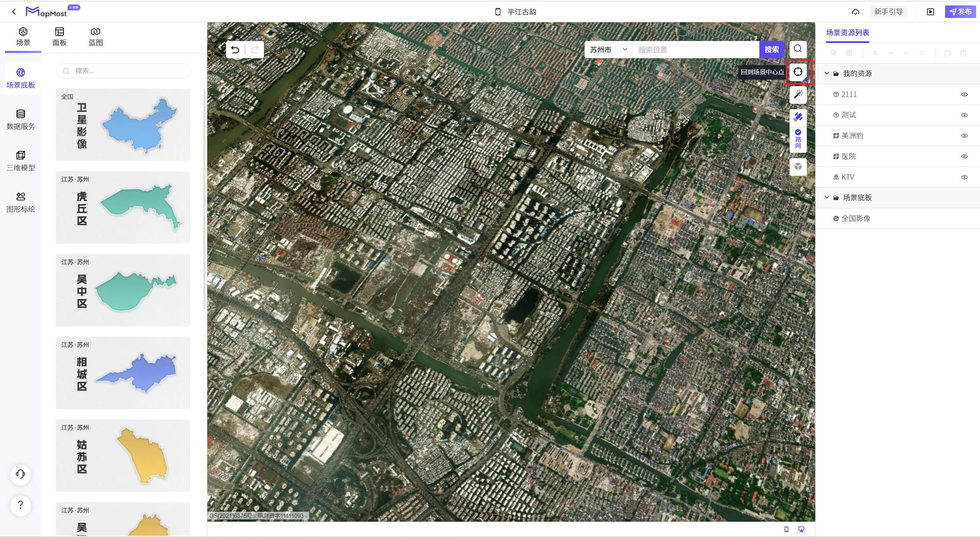Select the KTV resource row

(x=898, y=177)
